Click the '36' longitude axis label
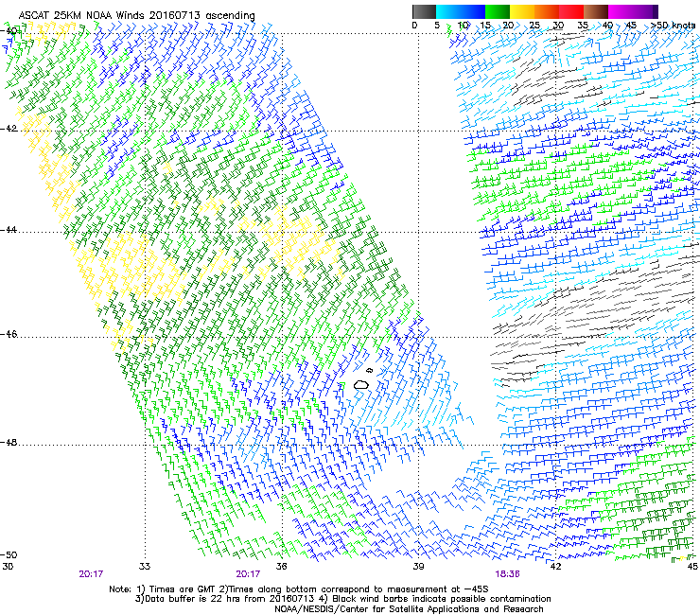Viewport: 700px width, 615px height. (281, 567)
